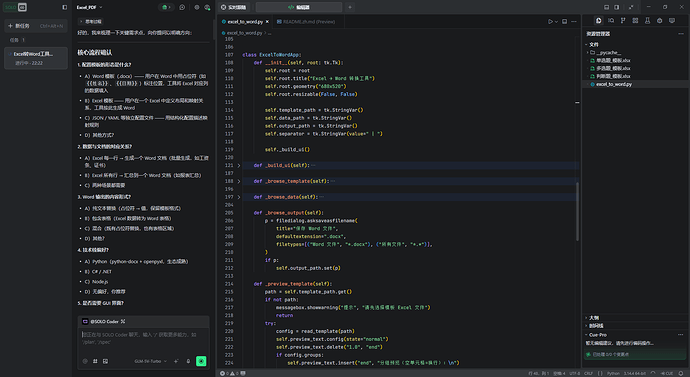The image size is (690, 377).
Task: Unfold the _build_ui method at line 121
Action: [239, 165]
